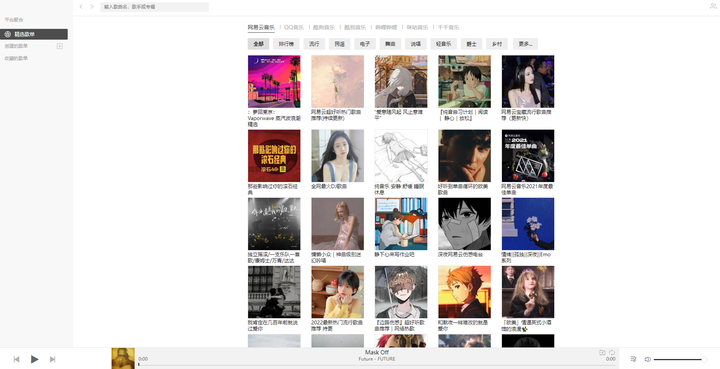
Task: Navigate forward with the right arrow
Action: [x=92, y=6]
